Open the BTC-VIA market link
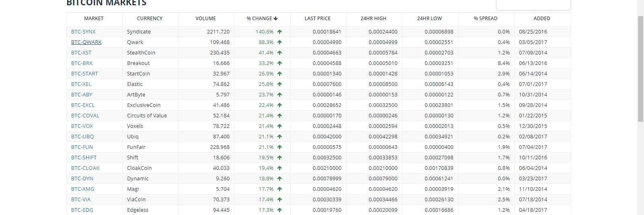This screenshot has height=215, width=644. click(81, 199)
